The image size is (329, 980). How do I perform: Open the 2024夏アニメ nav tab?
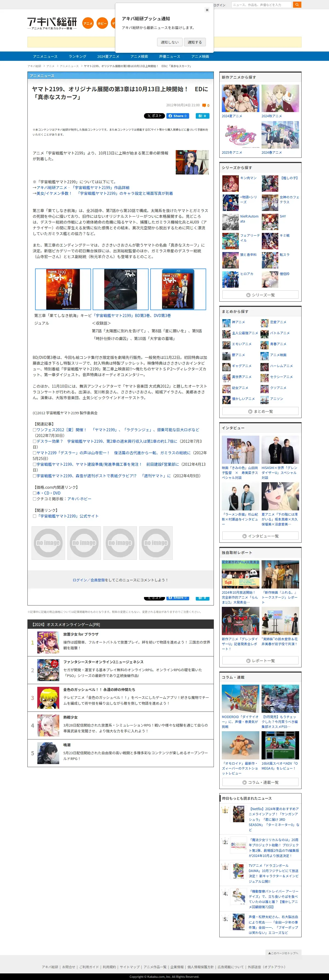tap(108, 56)
